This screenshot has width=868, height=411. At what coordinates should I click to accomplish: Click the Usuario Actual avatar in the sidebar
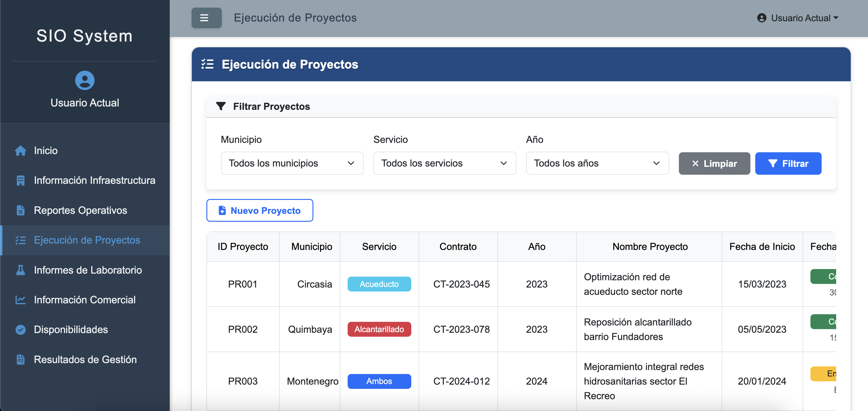[x=84, y=81]
